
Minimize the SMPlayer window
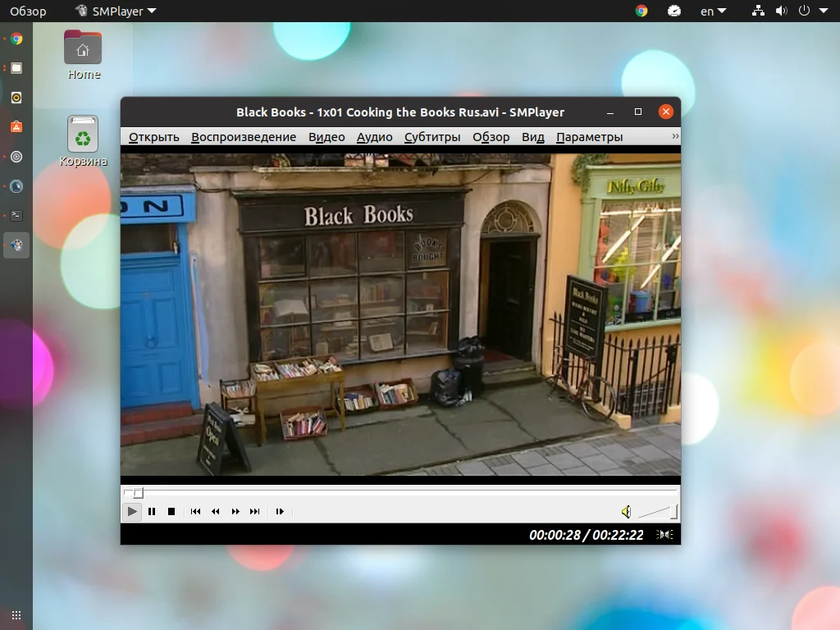pyautogui.click(x=610, y=112)
